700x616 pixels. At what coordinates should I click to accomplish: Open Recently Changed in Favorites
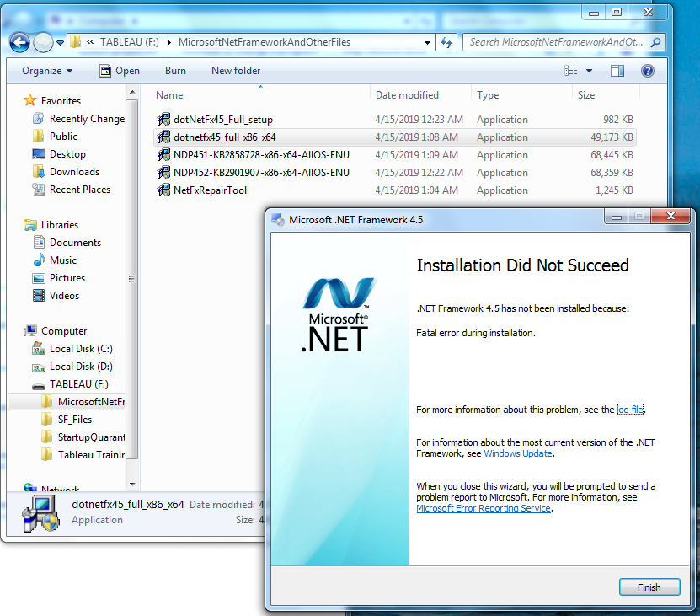click(78, 118)
